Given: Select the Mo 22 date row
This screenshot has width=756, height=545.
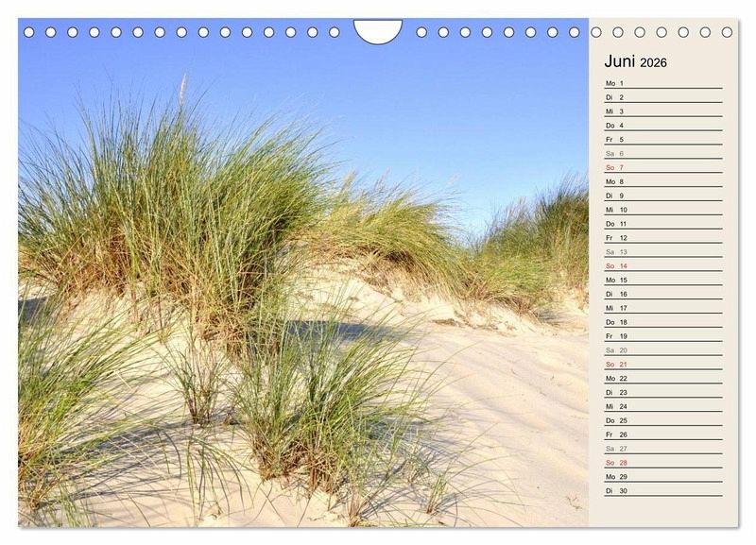Looking at the screenshot, I should click(663, 378).
